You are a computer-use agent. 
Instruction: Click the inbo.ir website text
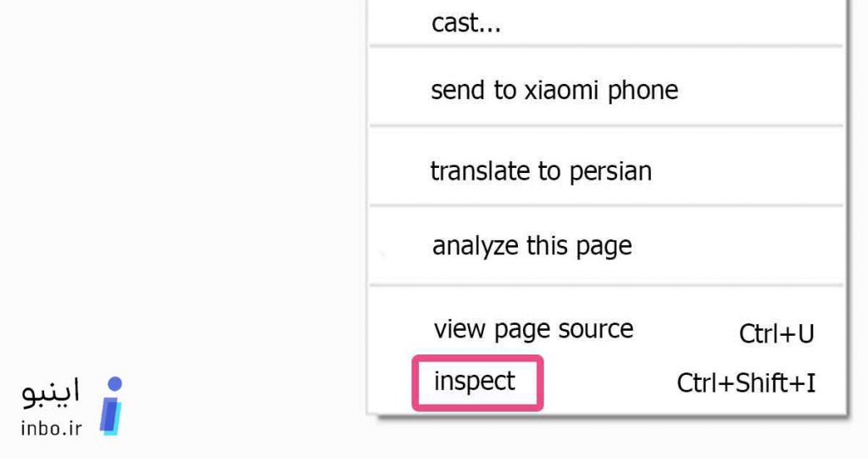click(52, 428)
